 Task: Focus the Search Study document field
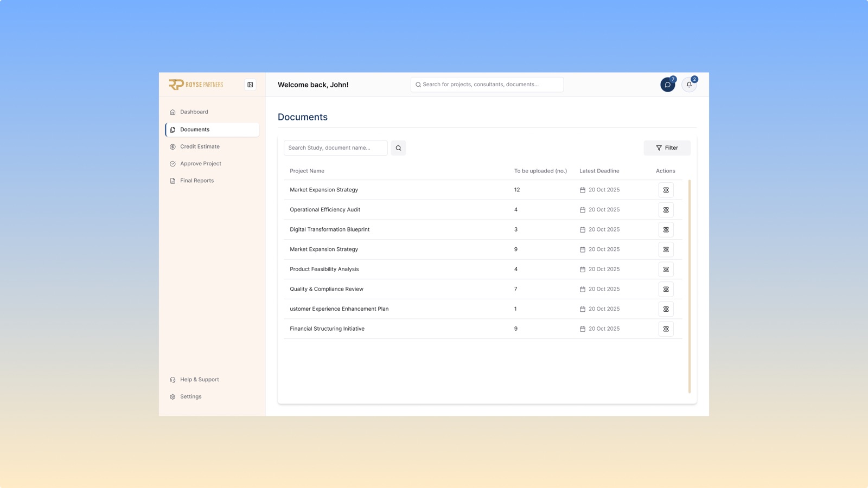click(x=336, y=148)
